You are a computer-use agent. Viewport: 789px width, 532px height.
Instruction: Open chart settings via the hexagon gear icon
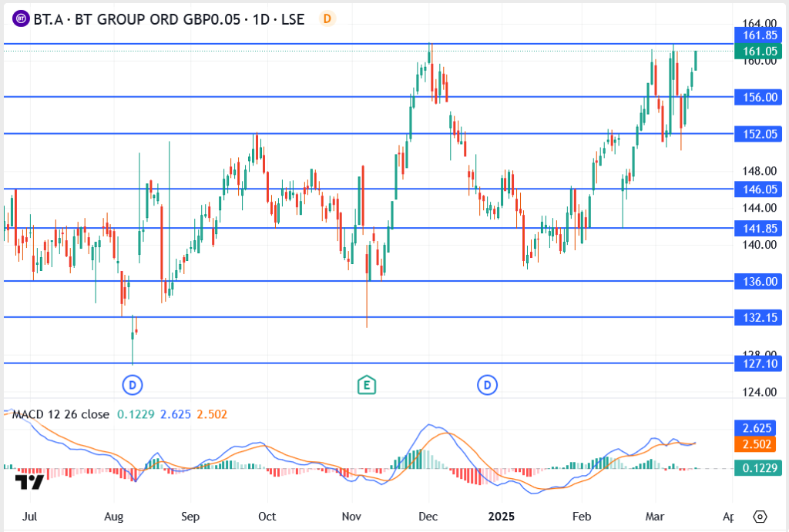760,516
